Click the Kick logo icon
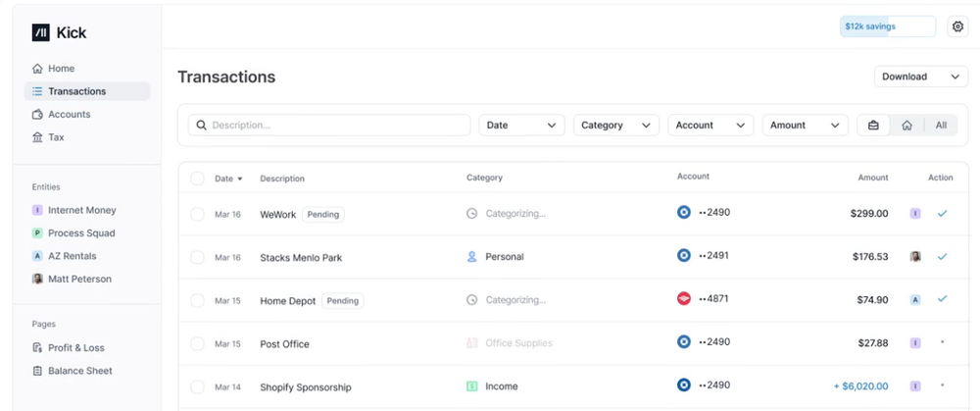This screenshot has height=411, width=980. pyautogui.click(x=40, y=32)
